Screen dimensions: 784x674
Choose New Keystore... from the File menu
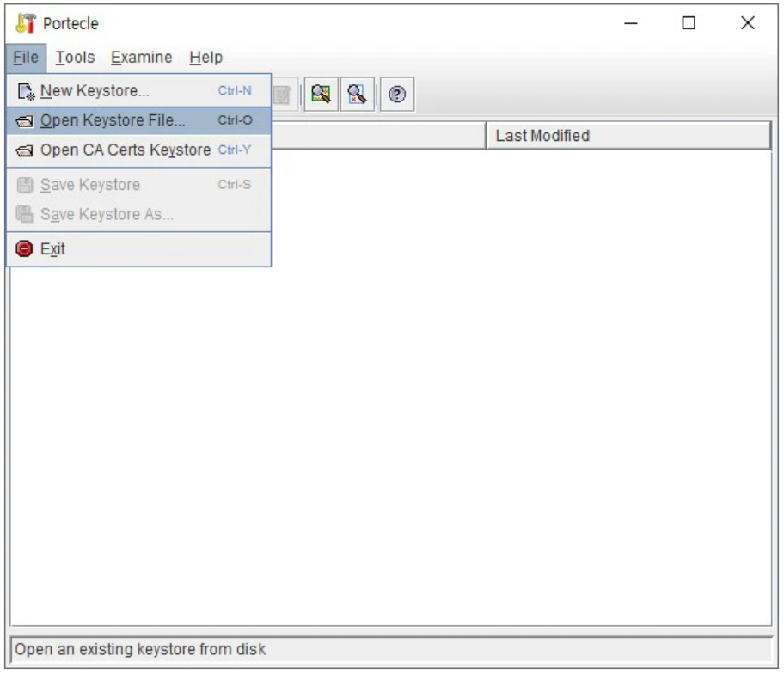139,91
